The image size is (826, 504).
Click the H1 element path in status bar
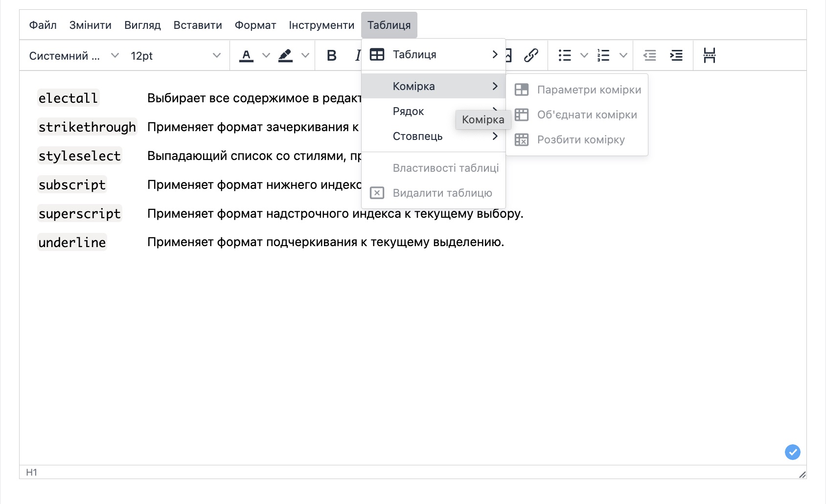[x=31, y=472]
